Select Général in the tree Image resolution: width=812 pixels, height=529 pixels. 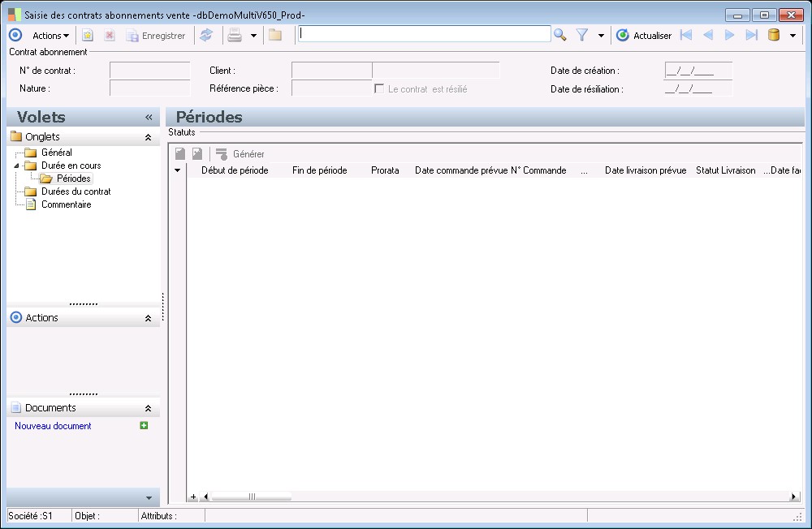(x=57, y=153)
